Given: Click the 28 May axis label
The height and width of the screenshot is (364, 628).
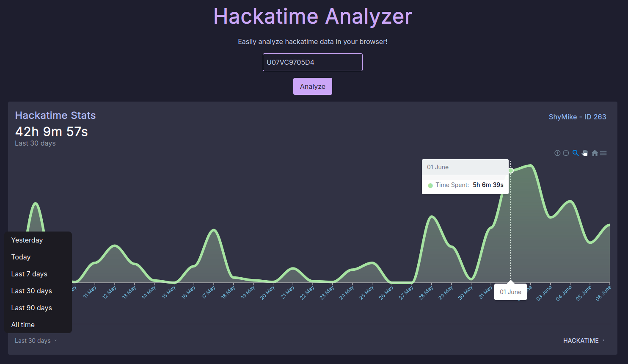Looking at the screenshot, I should pos(426,292).
